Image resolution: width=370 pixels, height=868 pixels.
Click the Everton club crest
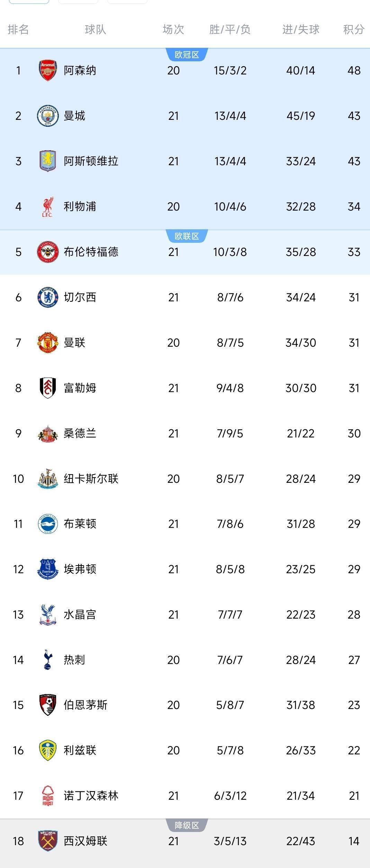pyautogui.click(x=48, y=569)
